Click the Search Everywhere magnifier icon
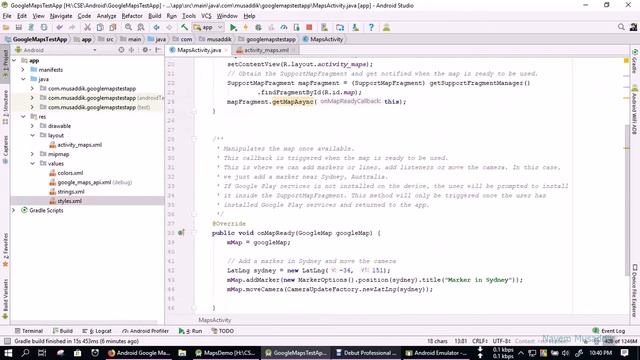Image resolution: width=640 pixels, height=360 pixels. pos(621,27)
